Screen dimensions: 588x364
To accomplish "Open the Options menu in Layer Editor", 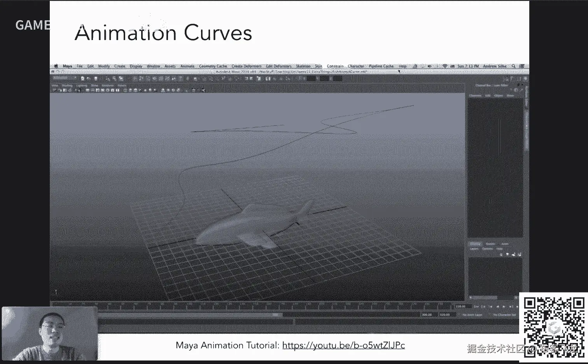I will coord(487,249).
